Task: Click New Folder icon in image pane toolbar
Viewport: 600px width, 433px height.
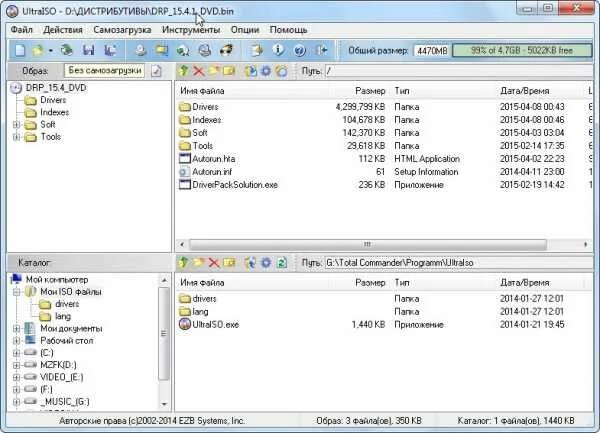Action: tap(214, 71)
